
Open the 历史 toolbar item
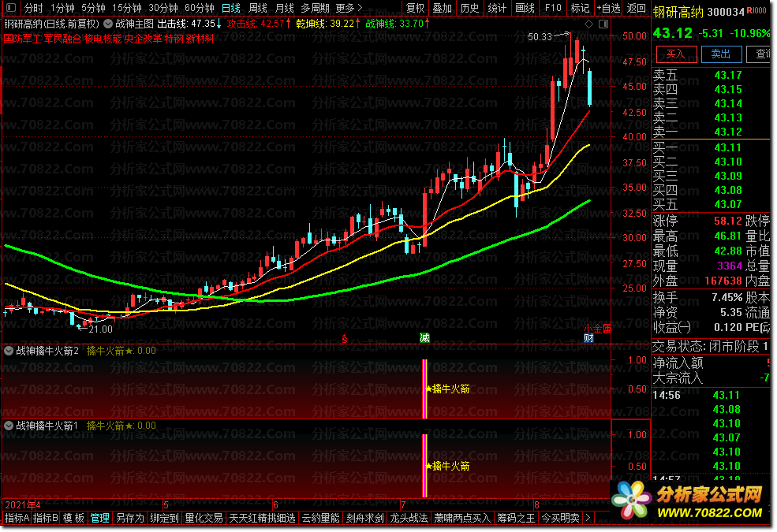pos(469,8)
